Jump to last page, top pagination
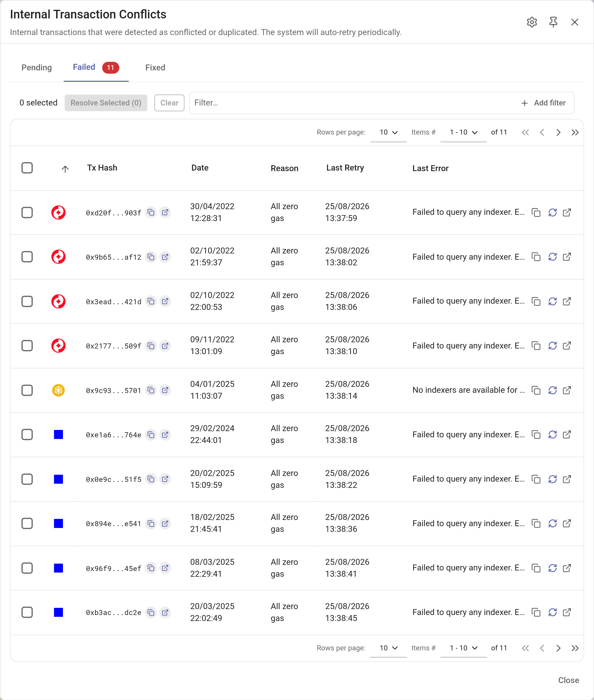 (575, 133)
